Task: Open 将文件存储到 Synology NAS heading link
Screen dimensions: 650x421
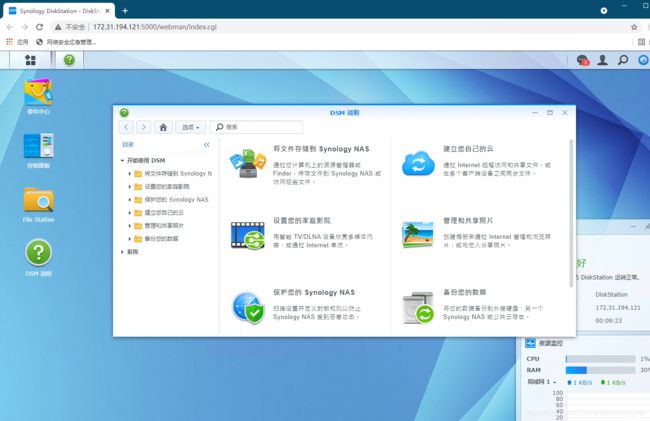Action: (321, 149)
